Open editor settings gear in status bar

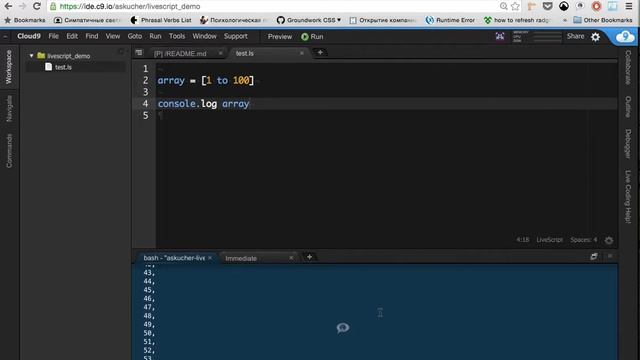click(x=609, y=240)
